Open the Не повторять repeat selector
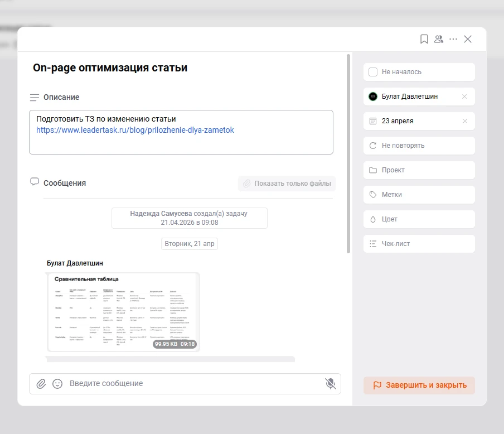 [419, 146]
